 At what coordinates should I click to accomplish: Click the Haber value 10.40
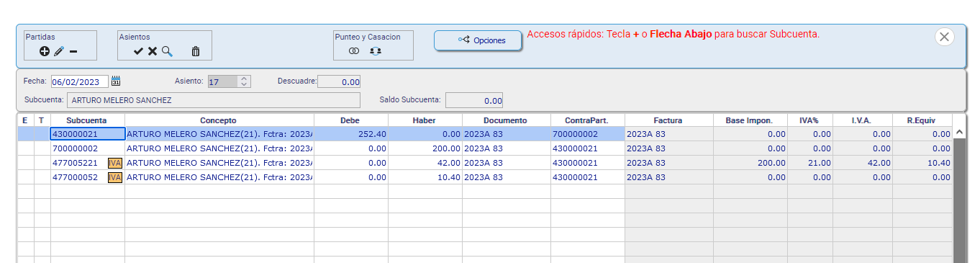425,177
